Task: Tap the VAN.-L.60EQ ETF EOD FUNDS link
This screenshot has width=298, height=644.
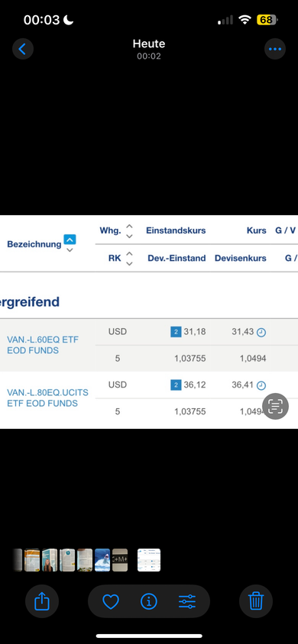Action: [x=43, y=345]
